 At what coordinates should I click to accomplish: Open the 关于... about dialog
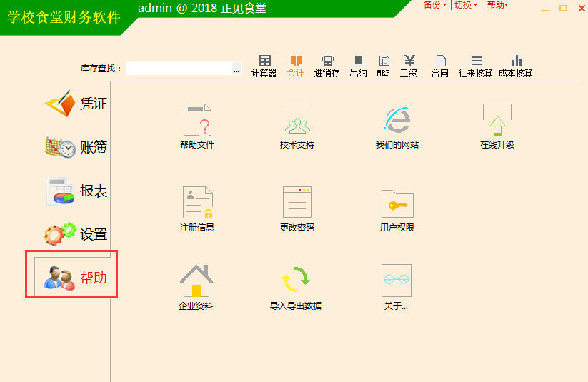[397, 288]
